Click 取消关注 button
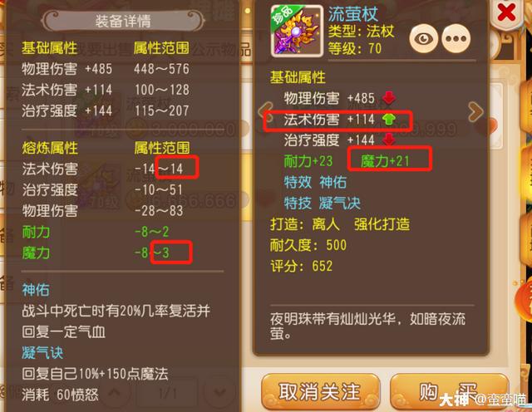This screenshot has width=532, height=412. [320, 392]
